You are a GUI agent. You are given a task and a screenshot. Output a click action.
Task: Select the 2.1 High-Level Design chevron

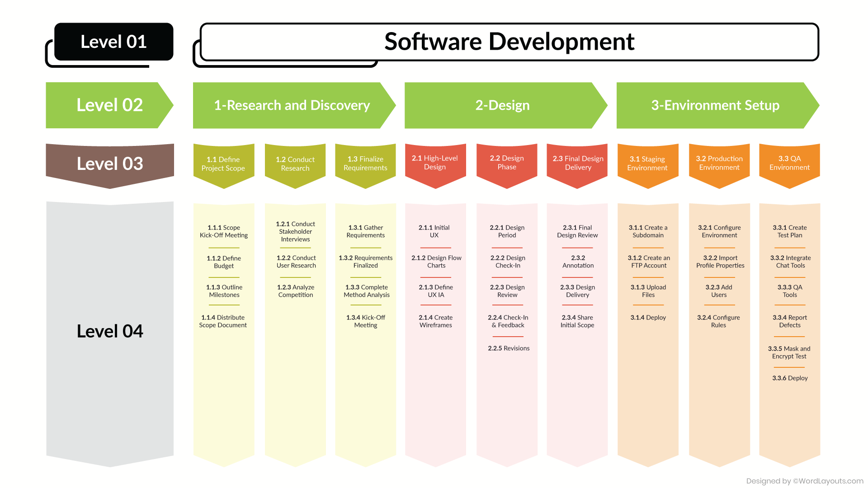point(435,163)
